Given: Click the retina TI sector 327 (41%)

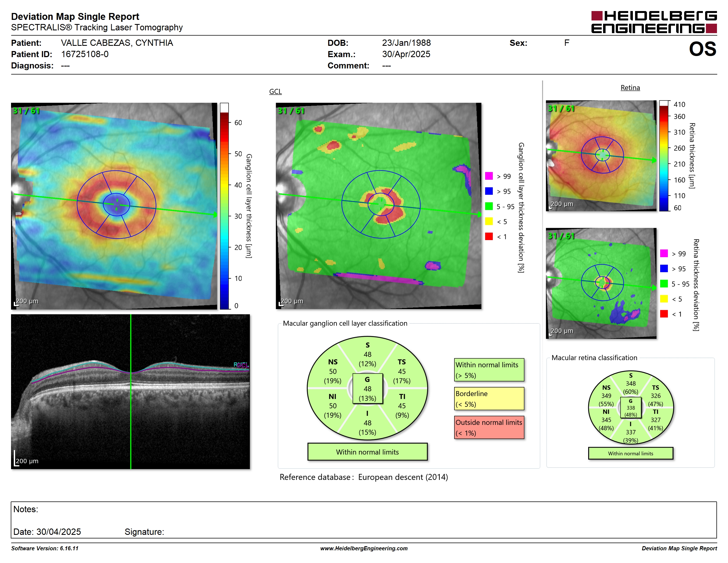Looking at the screenshot, I should pos(655,420).
